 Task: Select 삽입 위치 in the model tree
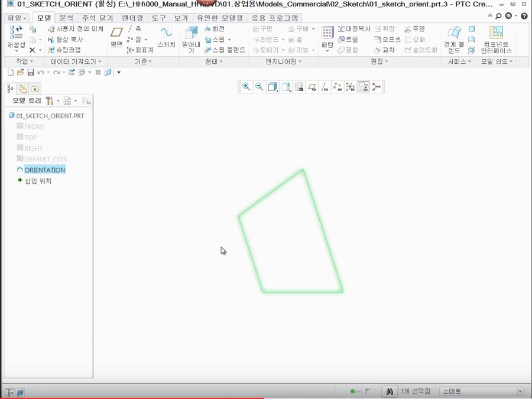pos(38,181)
